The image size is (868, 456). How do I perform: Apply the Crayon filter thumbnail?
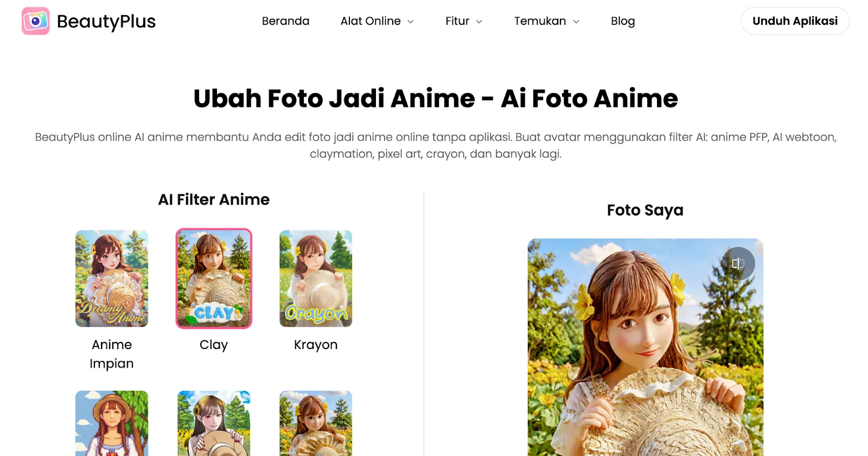(316, 278)
